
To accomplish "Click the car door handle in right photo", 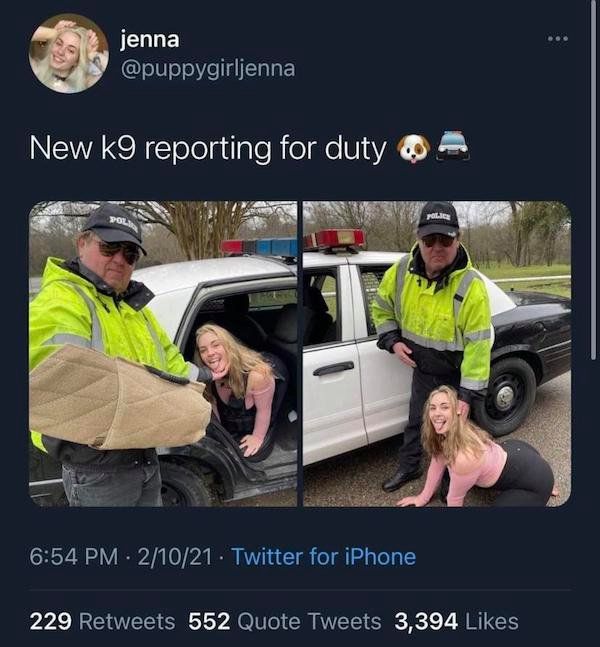I will tap(333, 368).
